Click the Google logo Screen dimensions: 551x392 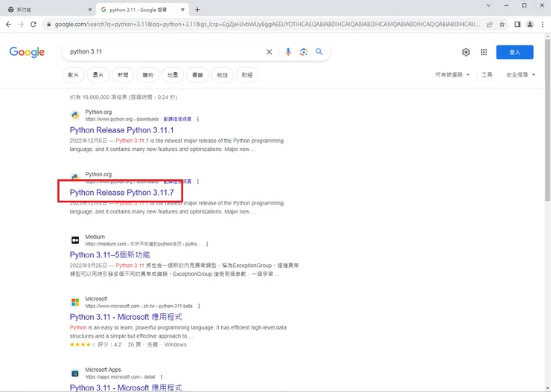point(27,52)
